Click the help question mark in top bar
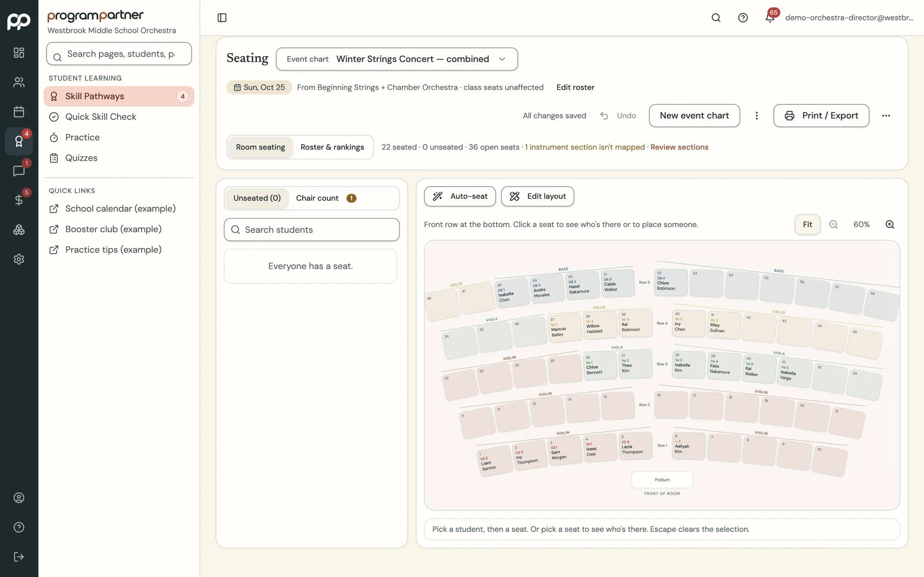This screenshot has height=577, width=924. tap(743, 18)
